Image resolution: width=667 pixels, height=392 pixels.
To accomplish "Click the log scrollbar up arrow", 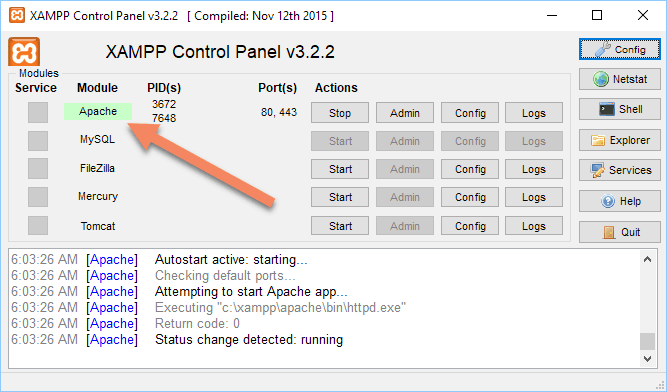I will [647, 259].
